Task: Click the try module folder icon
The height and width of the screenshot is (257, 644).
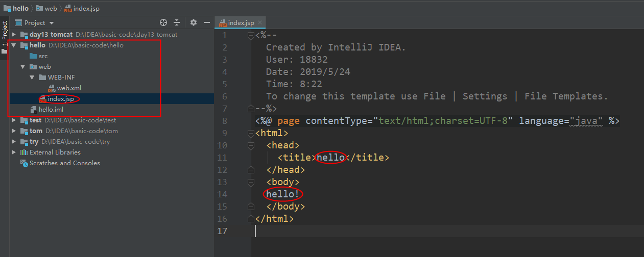Action: [x=24, y=142]
